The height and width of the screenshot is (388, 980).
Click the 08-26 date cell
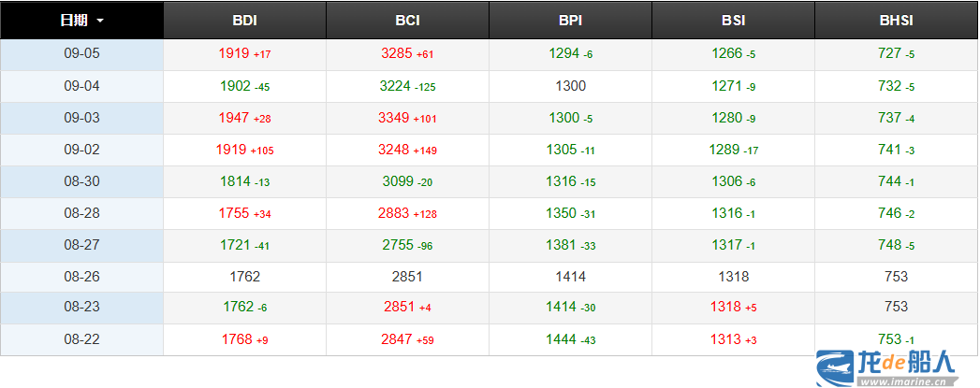(x=81, y=277)
